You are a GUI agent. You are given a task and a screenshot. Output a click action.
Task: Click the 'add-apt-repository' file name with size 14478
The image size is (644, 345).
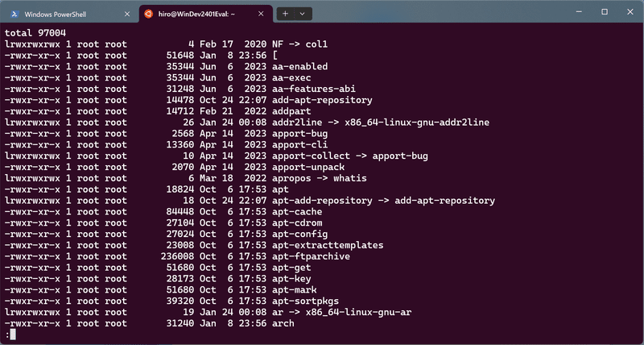(x=322, y=100)
